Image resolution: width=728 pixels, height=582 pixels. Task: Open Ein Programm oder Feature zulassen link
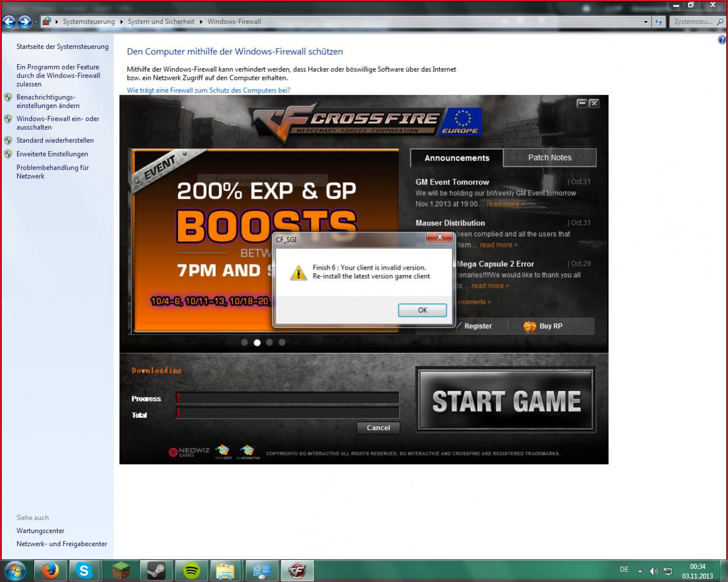coord(58,75)
